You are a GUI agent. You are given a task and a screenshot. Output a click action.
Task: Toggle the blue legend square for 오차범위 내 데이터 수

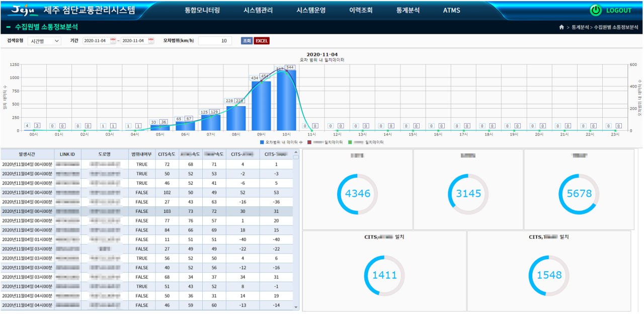click(263, 142)
